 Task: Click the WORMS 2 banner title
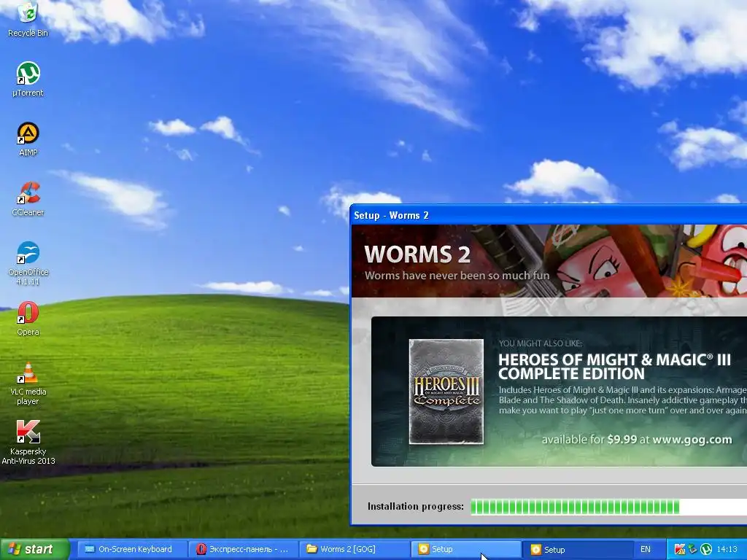tap(417, 254)
